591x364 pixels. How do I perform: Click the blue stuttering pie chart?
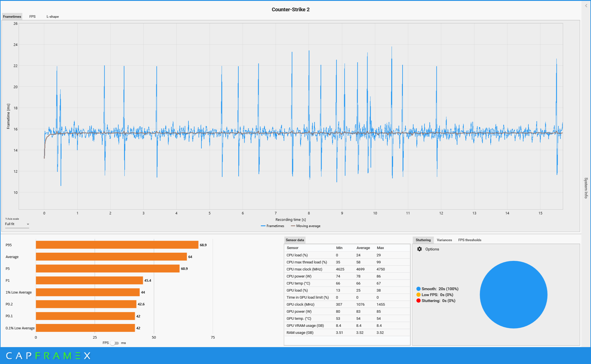[x=513, y=295]
